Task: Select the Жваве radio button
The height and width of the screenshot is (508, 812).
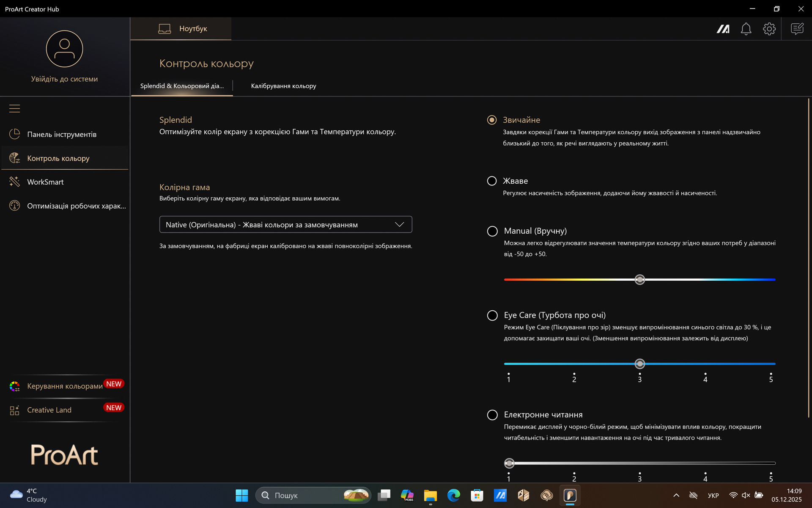Action: 492,181
